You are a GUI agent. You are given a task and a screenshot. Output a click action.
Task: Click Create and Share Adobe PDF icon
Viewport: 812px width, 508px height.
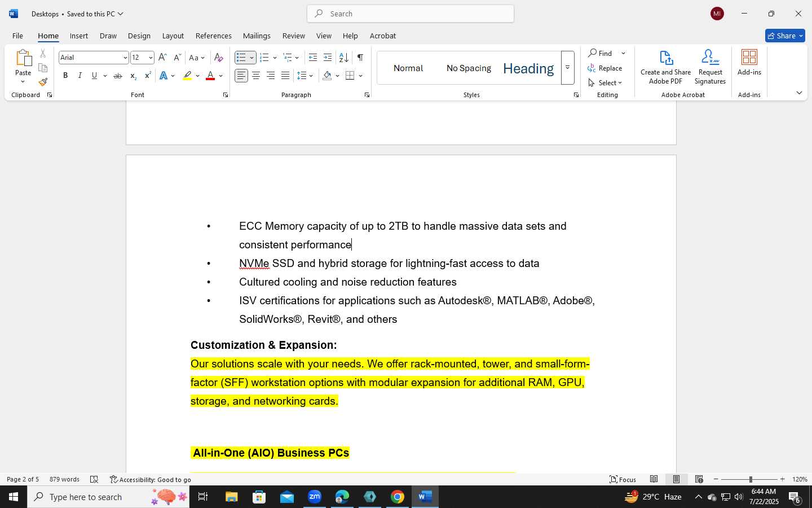click(665, 67)
